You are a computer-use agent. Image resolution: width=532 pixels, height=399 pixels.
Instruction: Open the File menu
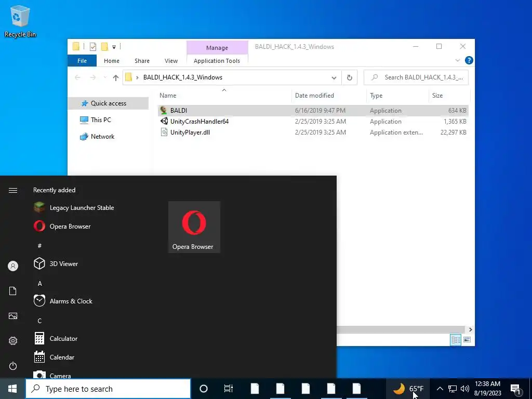(x=82, y=61)
